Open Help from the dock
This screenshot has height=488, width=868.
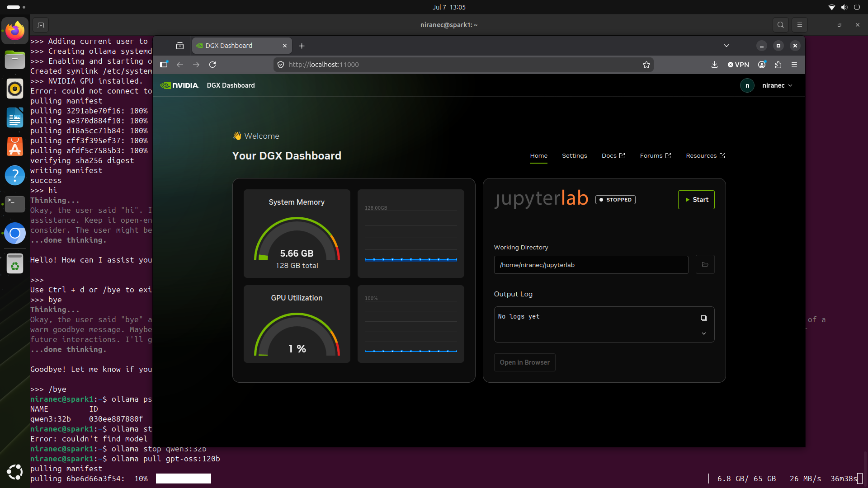coord(15,175)
